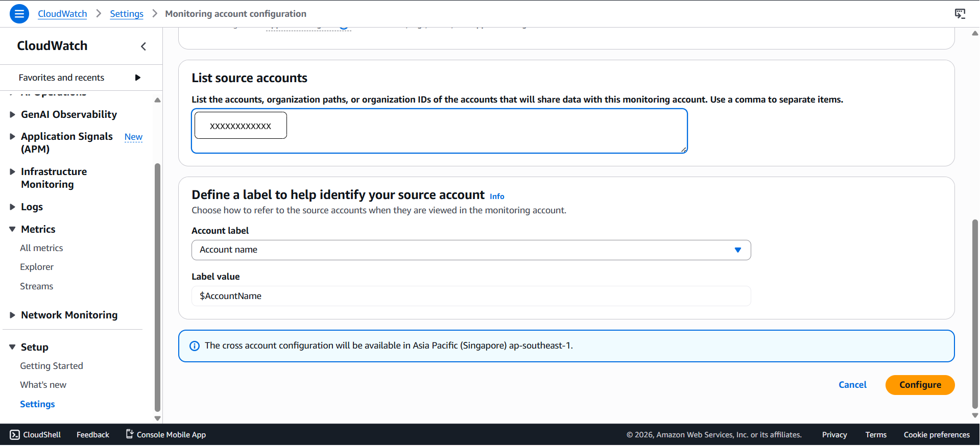Collapse the Setup section
Image resolution: width=980 pixels, height=446 pixels.
pyautogui.click(x=12, y=348)
